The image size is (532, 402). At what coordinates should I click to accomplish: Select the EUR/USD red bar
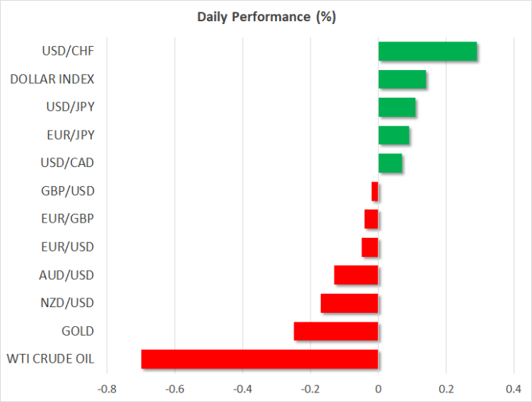(369, 247)
